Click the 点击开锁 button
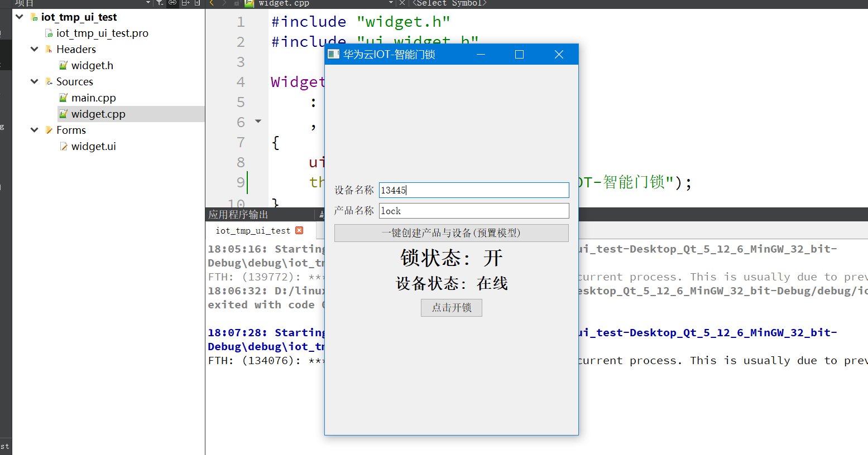 click(451, 308)
